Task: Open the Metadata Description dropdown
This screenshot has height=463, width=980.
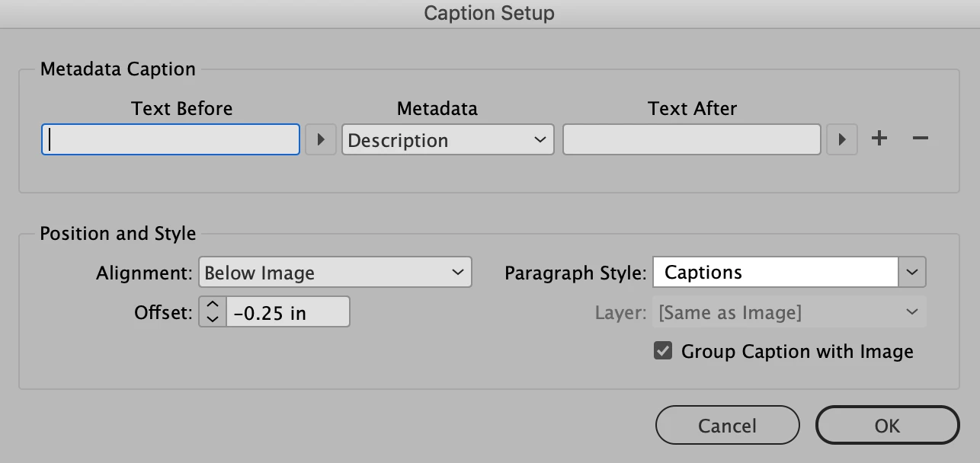Action: click(x=447, y=140)
